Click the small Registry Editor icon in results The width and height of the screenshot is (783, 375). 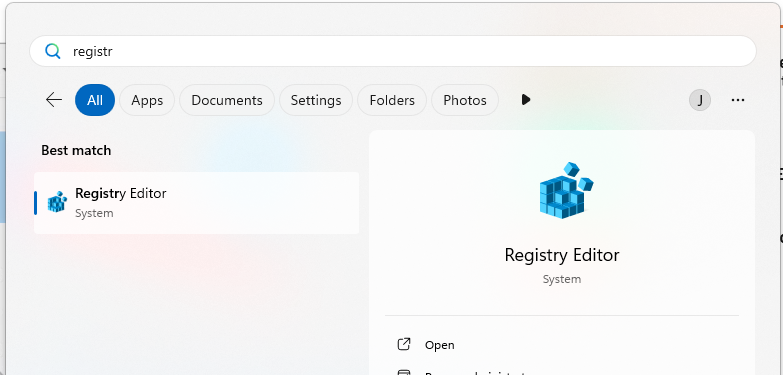tap(57, 202)
